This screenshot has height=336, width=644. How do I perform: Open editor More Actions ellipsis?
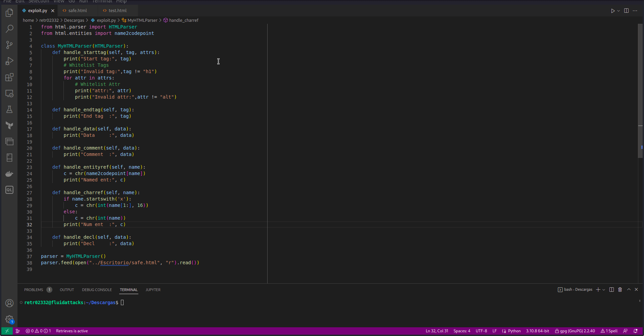tap(635, 11)
